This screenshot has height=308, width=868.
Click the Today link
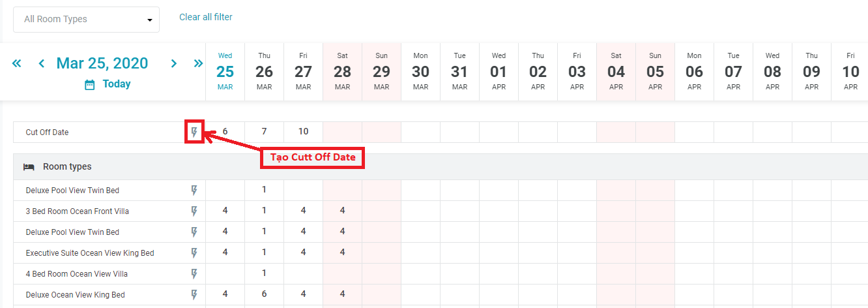117,84
